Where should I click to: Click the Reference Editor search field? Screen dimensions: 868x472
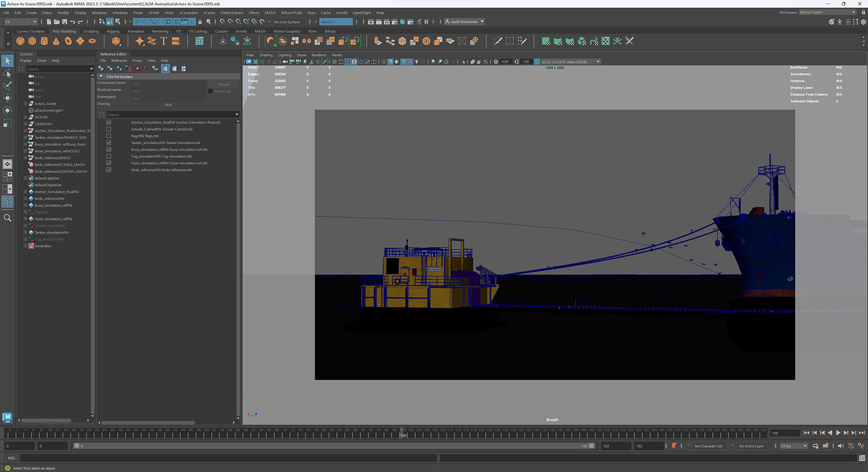click(x=173, y=114)
